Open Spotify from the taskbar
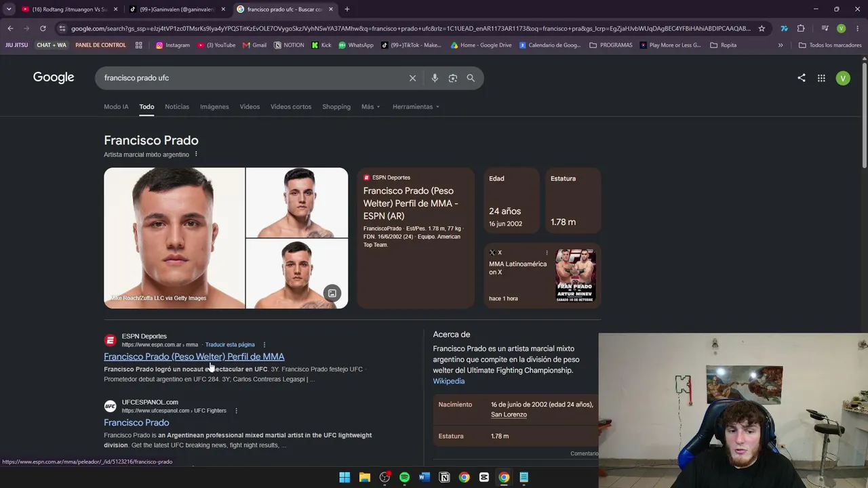 [x=405, y=477]
